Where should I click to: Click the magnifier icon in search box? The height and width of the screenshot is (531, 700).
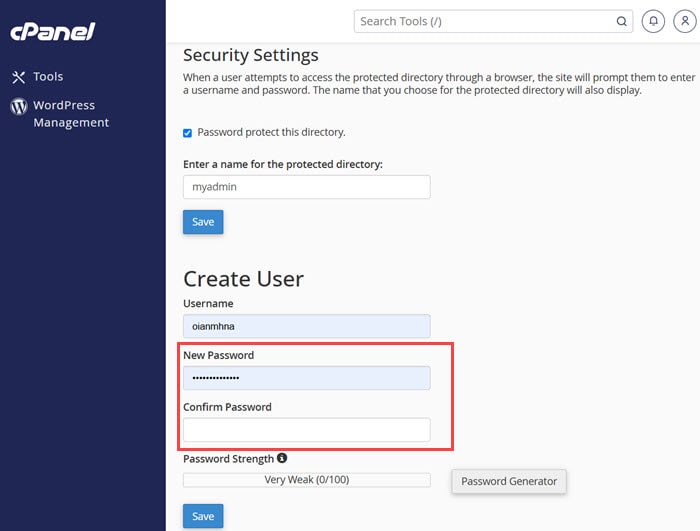click(x=621, y=21)
